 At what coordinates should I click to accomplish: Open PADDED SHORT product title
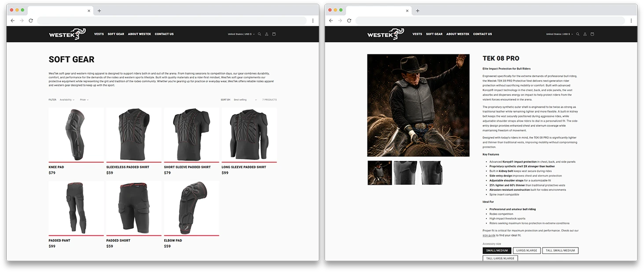click(x=118, y=241)
